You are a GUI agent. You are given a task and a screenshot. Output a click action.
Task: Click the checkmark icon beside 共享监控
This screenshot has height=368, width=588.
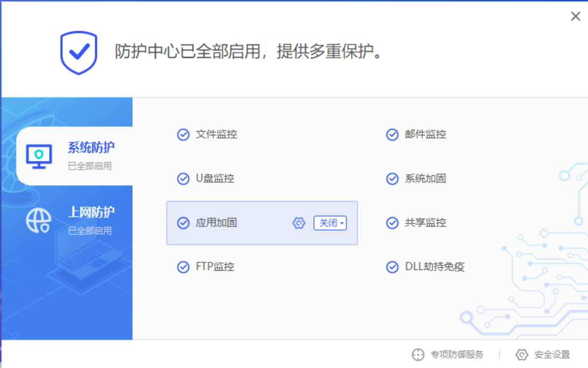click(x=392, y=223)
